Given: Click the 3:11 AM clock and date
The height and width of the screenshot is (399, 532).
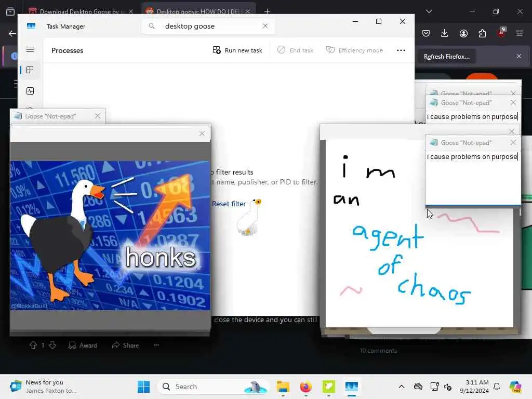Looking at the screenshot, I should pyautogui.click(x=474, y=387).
